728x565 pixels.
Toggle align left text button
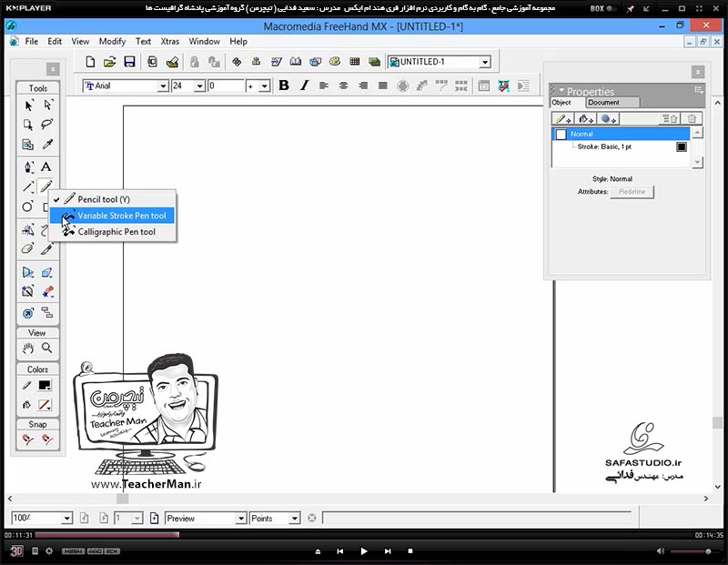(324, 86)
